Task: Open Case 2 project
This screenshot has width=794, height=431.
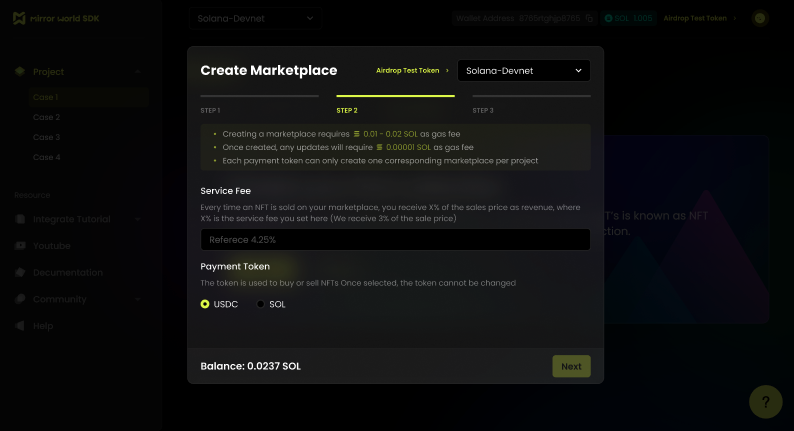Action: (x=47, y=117)
